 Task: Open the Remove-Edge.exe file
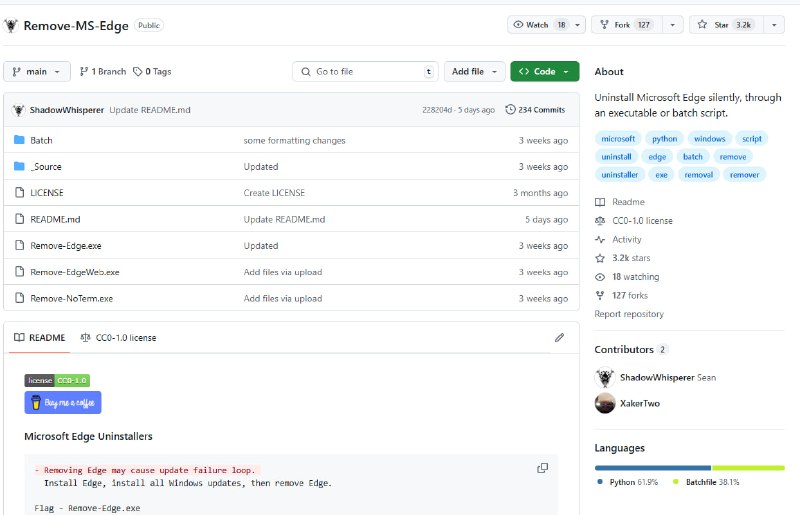click(65, 246)
